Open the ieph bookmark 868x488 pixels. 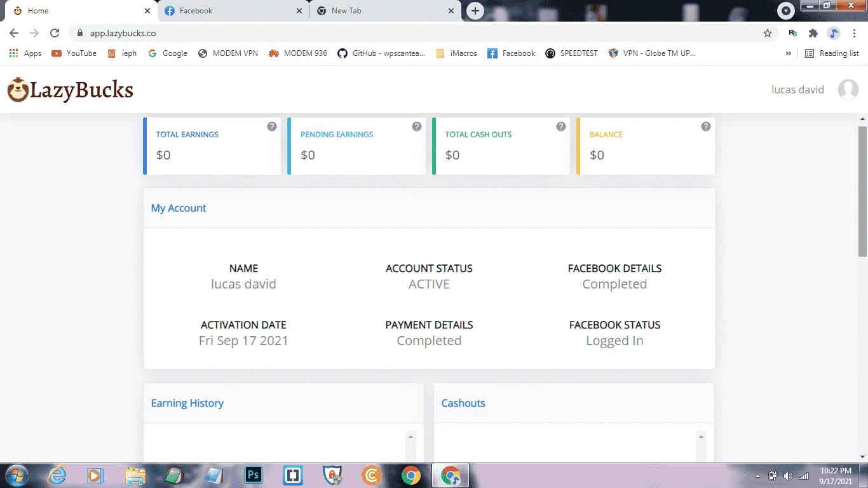(122, 53)
